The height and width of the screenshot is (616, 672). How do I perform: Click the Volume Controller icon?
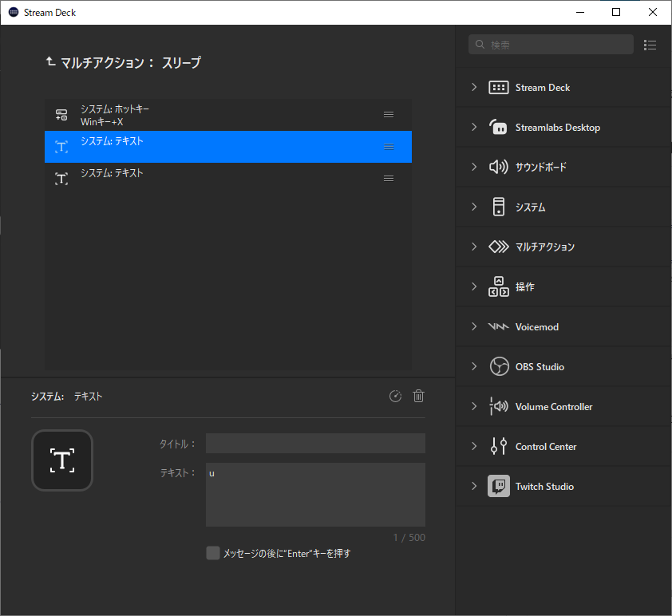pos(499,406)
